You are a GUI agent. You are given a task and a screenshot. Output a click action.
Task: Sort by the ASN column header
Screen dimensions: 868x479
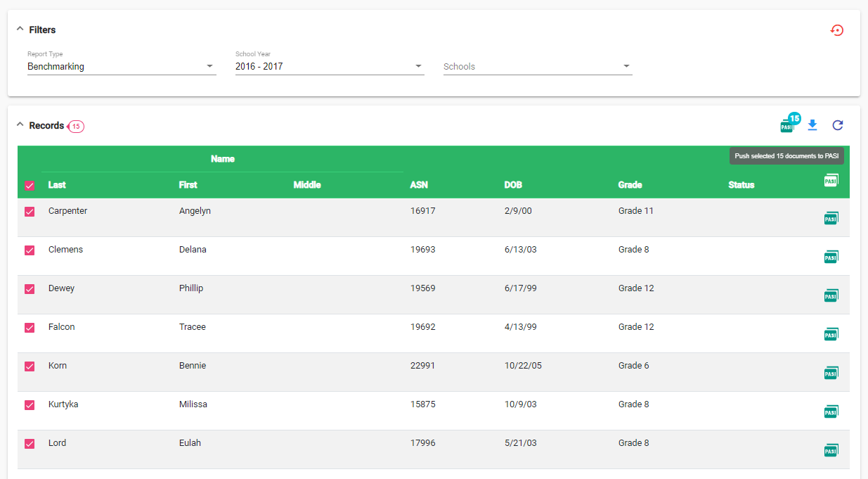(x=419, y=185)
